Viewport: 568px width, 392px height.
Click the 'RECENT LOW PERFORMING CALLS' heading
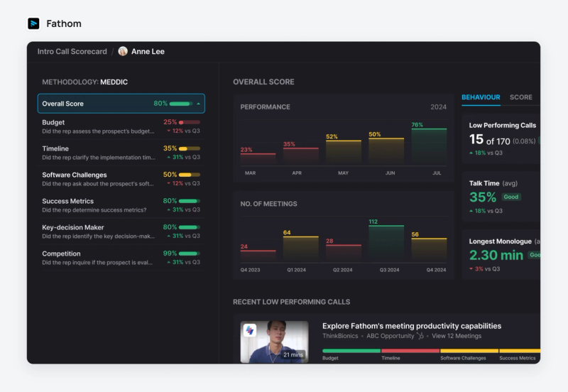coord(292,302)
